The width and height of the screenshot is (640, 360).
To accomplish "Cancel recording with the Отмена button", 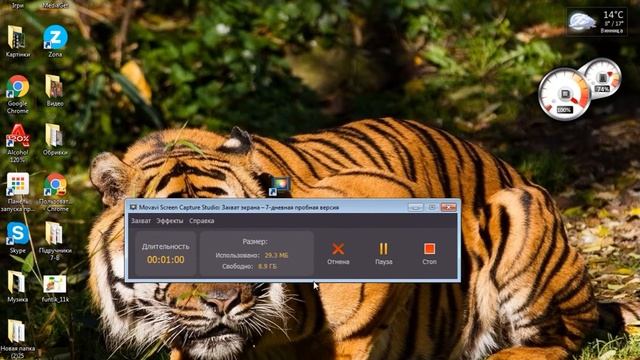I will tap(338, 253).
